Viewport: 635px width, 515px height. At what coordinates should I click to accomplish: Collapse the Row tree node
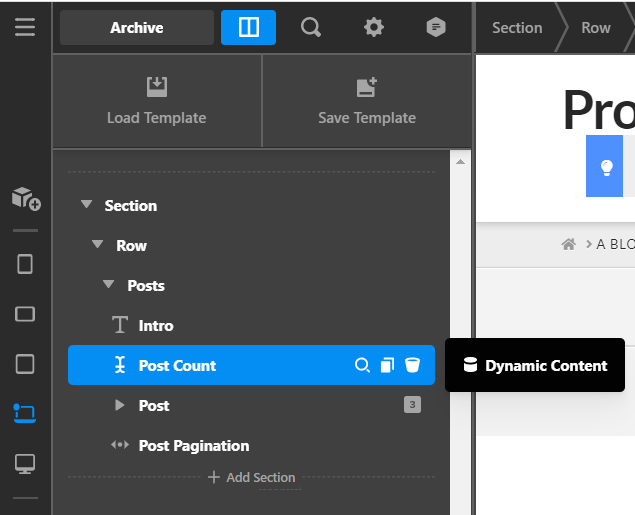tap(97, 246)
